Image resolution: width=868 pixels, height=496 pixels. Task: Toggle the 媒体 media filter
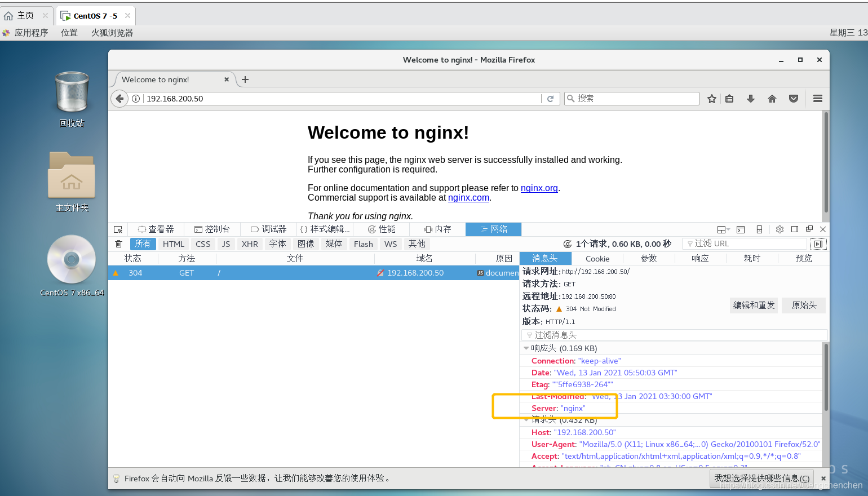334,244
